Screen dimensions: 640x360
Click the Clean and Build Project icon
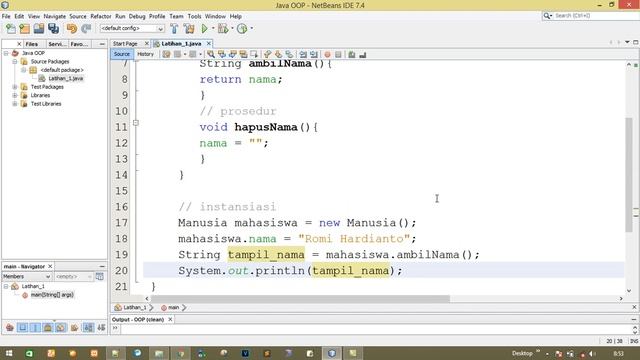pos(189,29)
